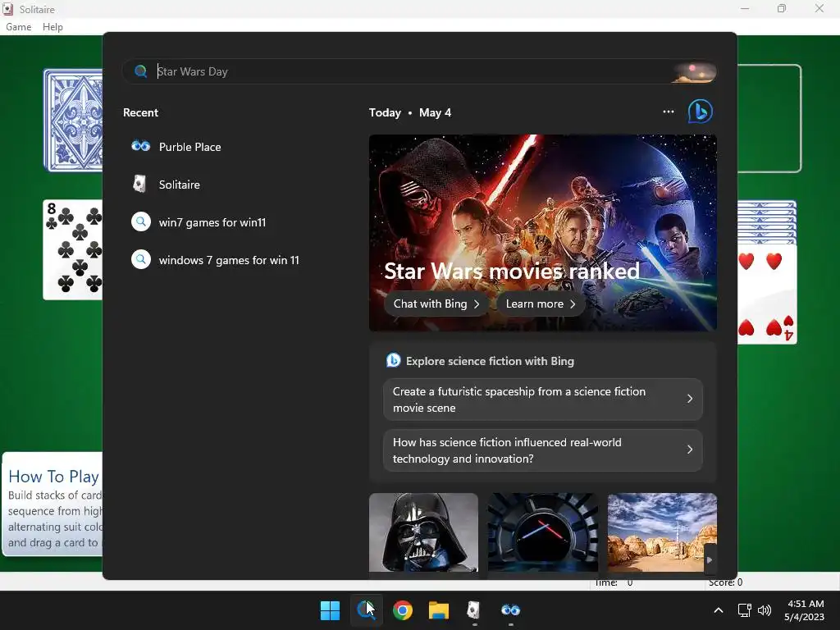Open the Darth Vader helmet thumbnail
This screenshot has width=840, height=630.
pyautogui.click(x=423, y=532)
